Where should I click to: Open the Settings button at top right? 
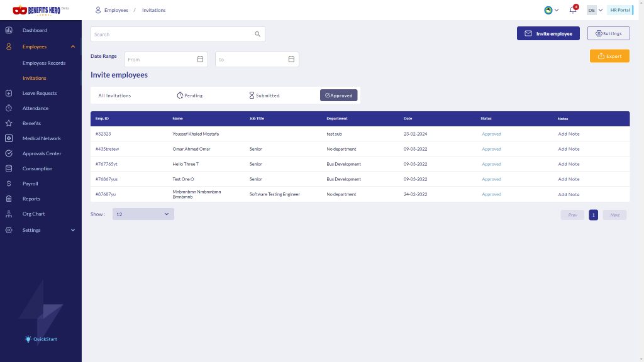tap(609, 34)
